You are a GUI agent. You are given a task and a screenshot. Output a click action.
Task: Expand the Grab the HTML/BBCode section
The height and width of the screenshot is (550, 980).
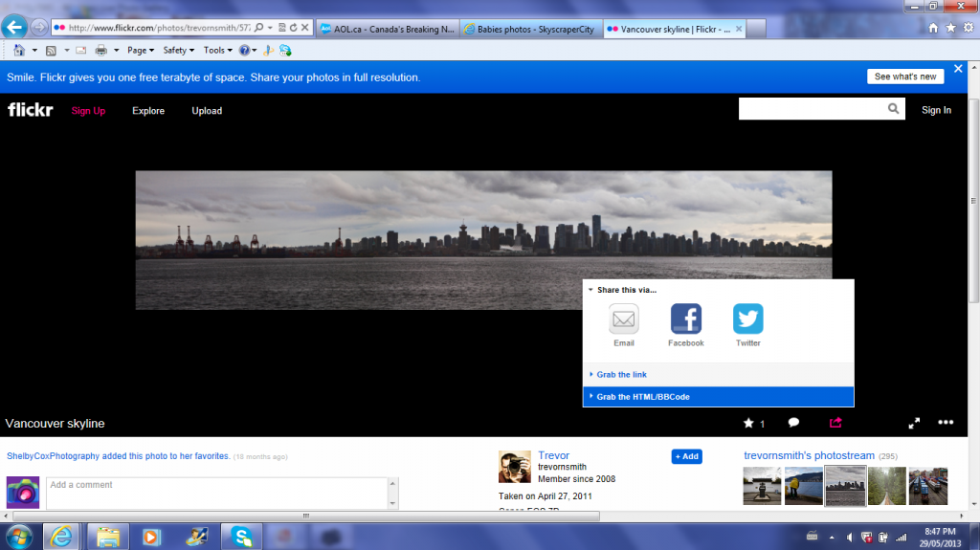pos(643,397)
